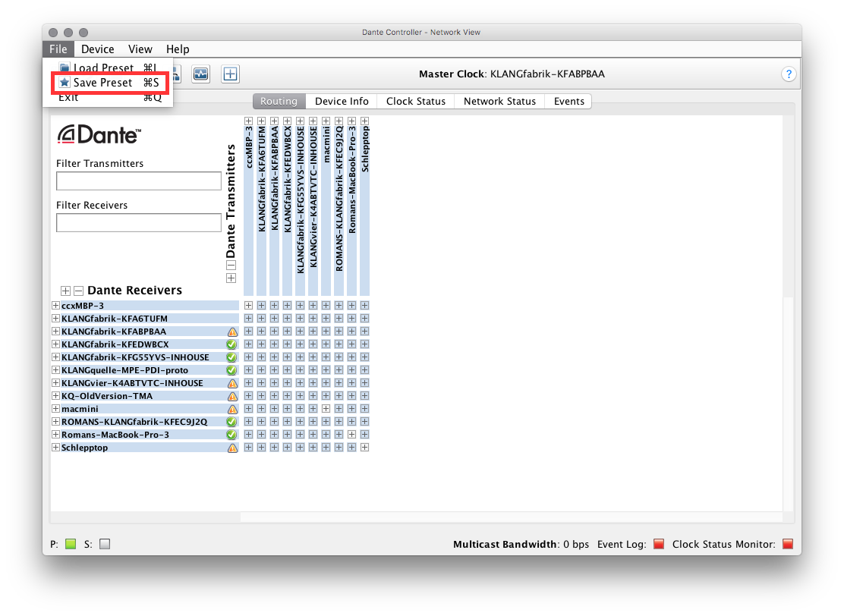Switch to the Events tab
The image size is (844, 616).
click(569, 101)
